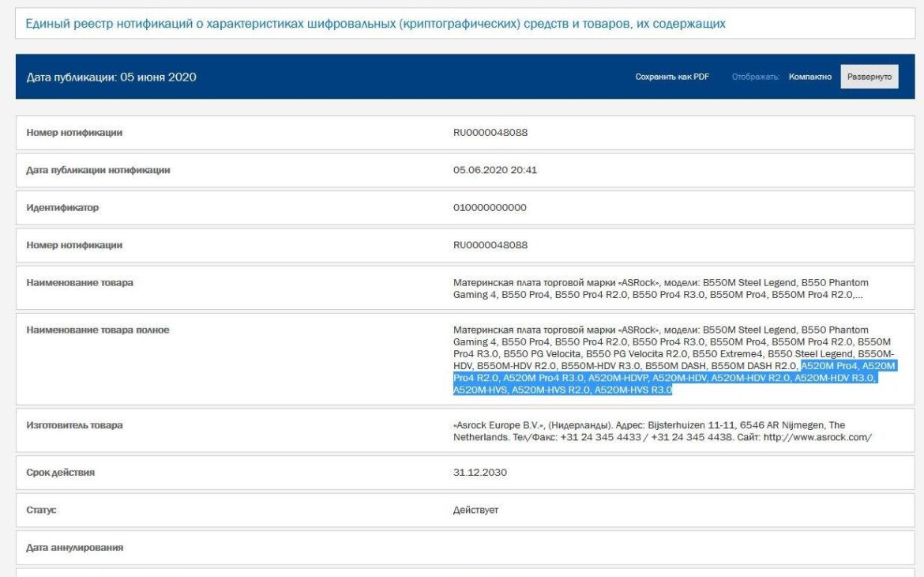Screen dimensions: 924x577
Task: Open the "Единый реестр нотификаций" page title link
Action: [376, 24]
